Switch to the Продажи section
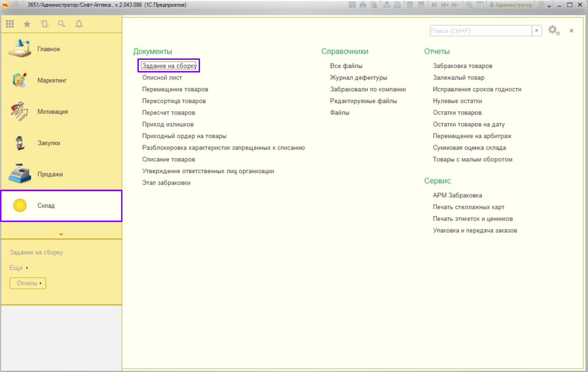The image size is (588, 372). click(x=50, y=174)
